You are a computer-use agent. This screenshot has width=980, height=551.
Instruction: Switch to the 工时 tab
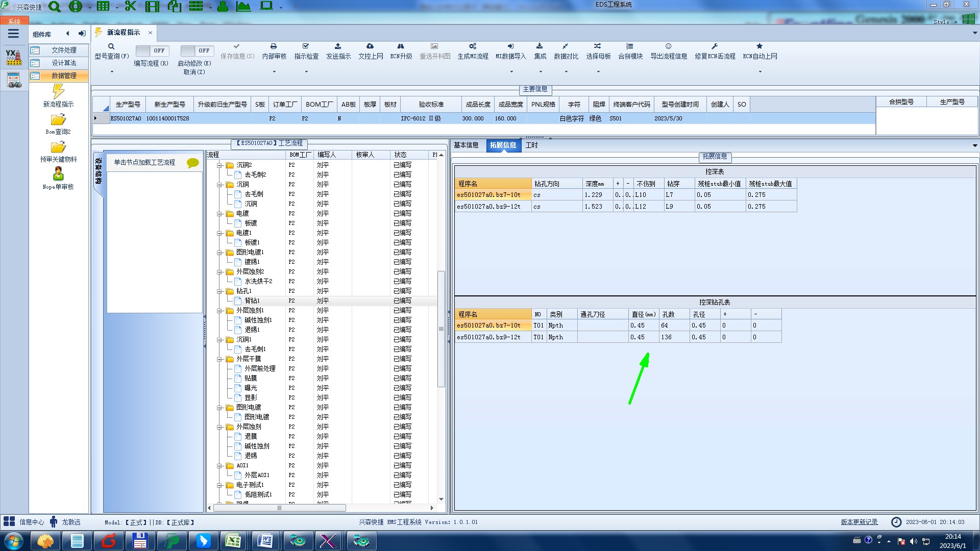pyautogui.click(x=531, y=145)
